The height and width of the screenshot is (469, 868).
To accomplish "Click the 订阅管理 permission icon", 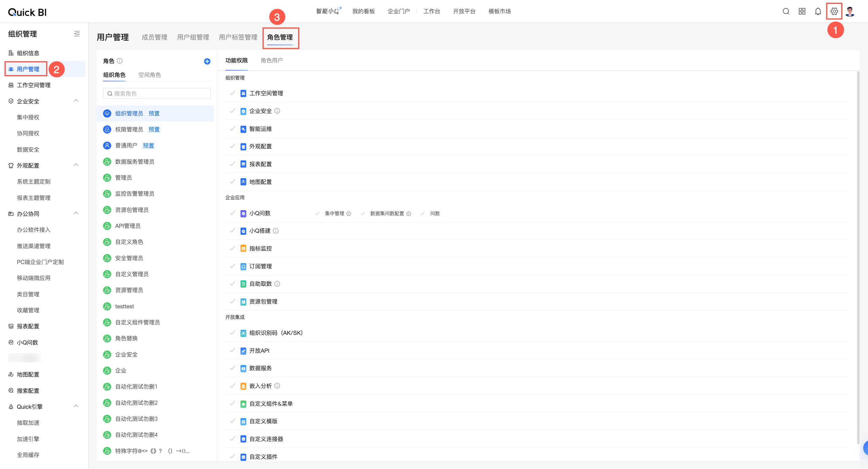I will pos(243,266).
